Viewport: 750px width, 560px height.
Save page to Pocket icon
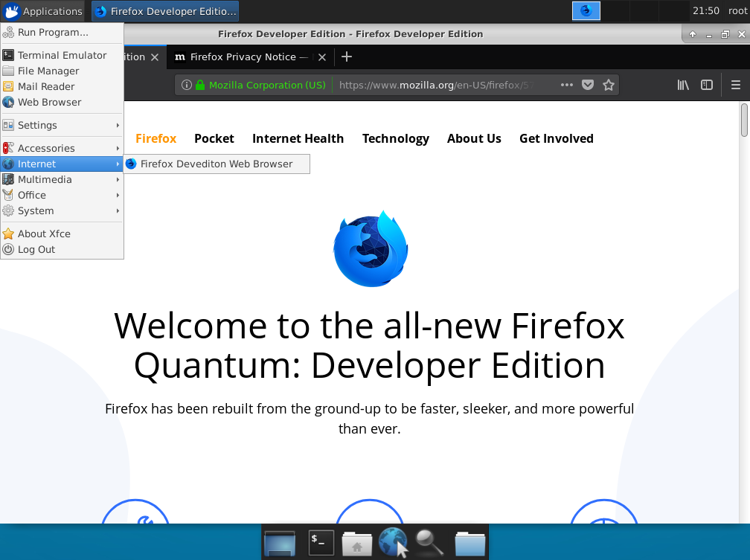(588, 85)
